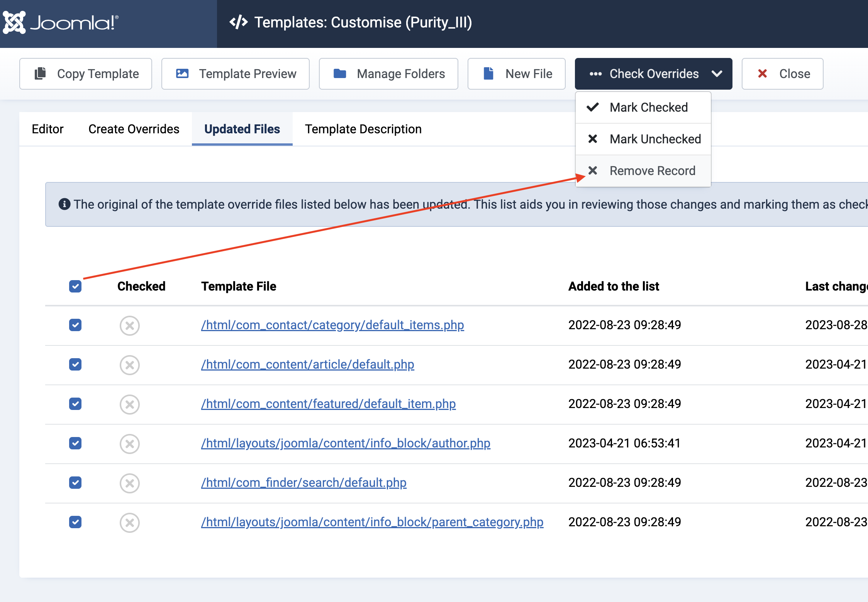Uncheck the parent_category.php row checkbox
This screenshot has height=602, width=868.
pyautogui.click(x=75, y=522)
